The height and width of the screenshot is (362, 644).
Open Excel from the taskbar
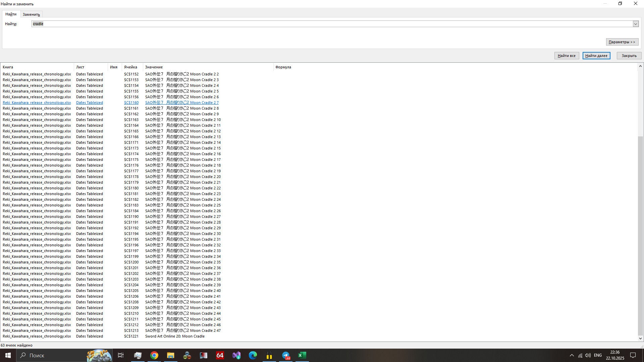coord(302,355)
